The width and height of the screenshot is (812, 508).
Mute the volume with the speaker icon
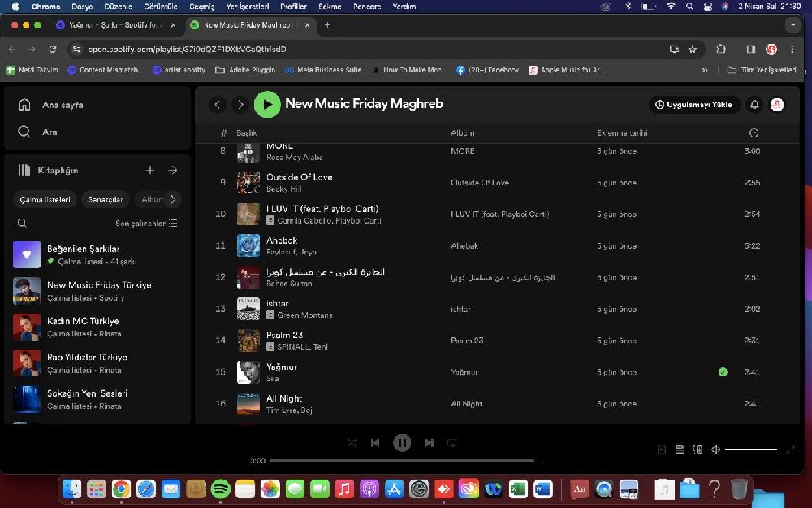click(715, 449)
